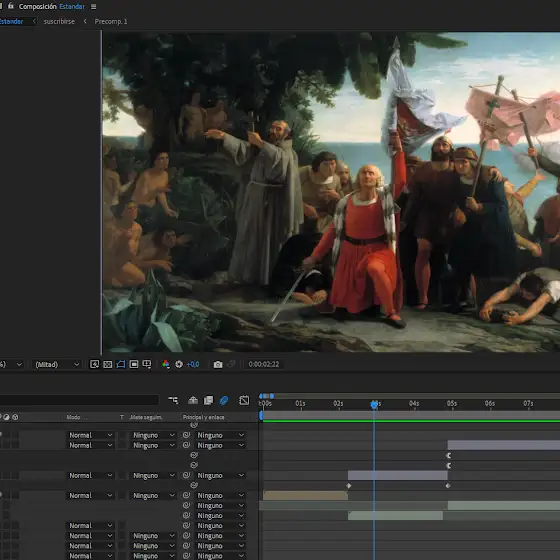The image size is (560, 560).
Task: Toggle the blue motion blur enable icon
Action: (224, 400)
